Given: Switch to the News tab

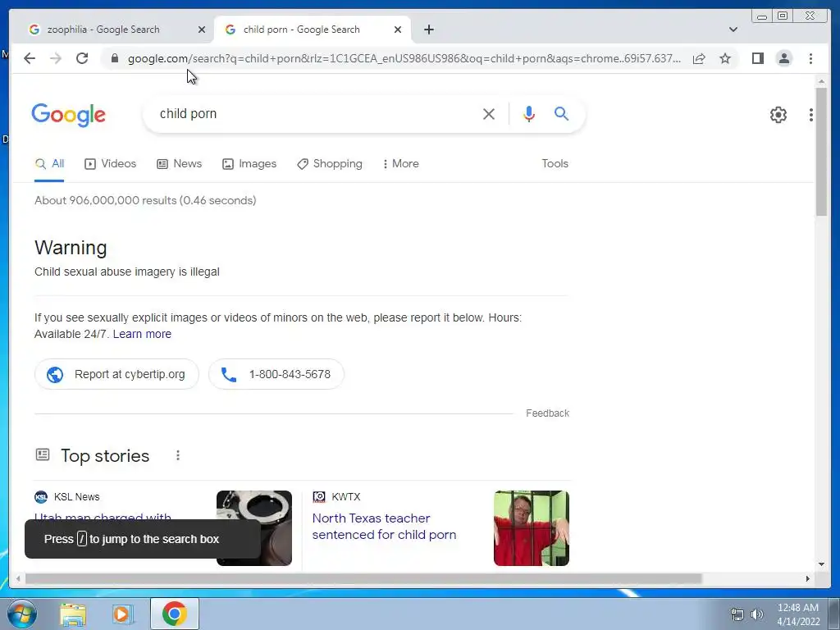Looking at the screenshot, I should click(x=179, y=164).
